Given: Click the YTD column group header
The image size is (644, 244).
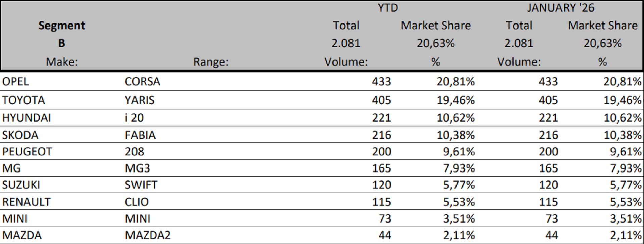Looking at the screenshot, I should [388, 8].
